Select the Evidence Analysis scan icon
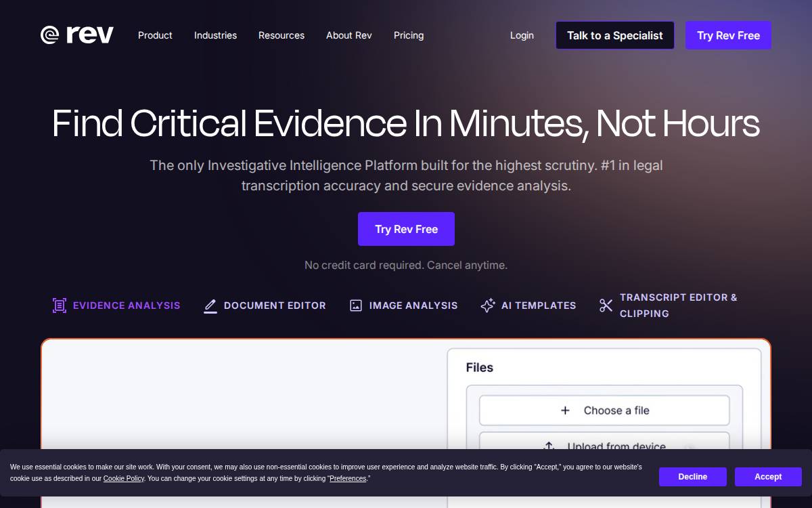The image size is (812, 508). [x=60, y=305]
